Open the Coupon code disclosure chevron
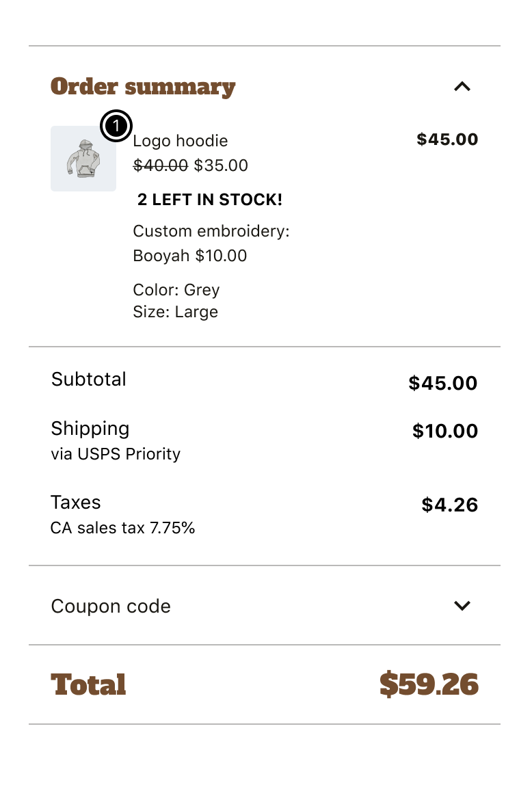532x800 pixels. pos(462,606)
